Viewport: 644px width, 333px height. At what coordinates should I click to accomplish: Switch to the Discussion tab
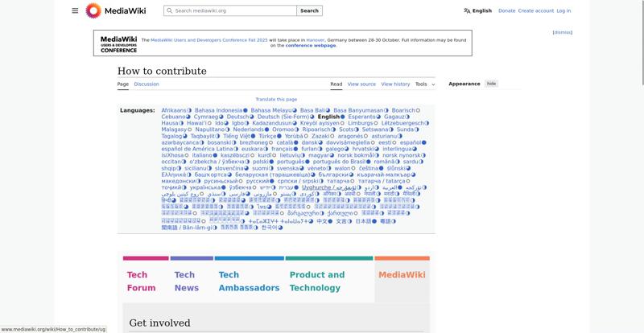(x=147, y=84)
